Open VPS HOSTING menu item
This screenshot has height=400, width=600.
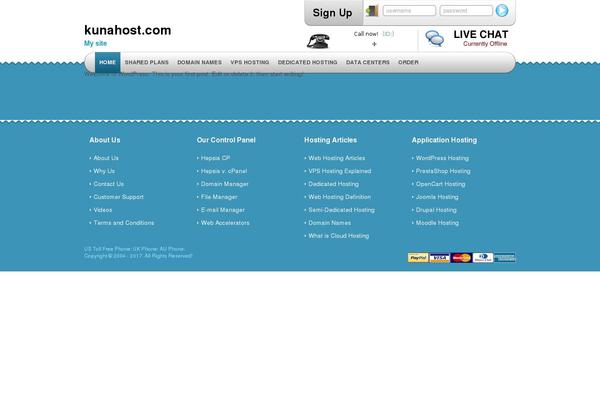click(x=250, y=62)
